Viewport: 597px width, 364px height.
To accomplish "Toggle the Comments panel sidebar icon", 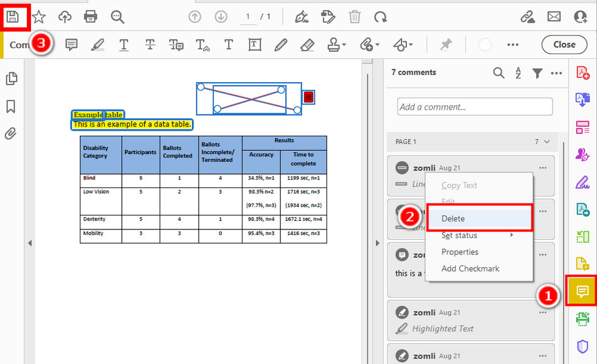I will point(582,291).
